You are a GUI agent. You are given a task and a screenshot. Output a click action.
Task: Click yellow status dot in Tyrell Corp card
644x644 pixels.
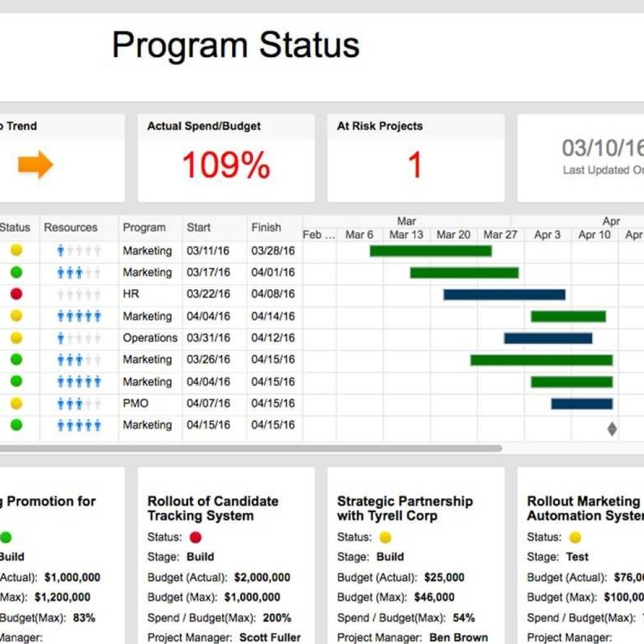[385, 537]
